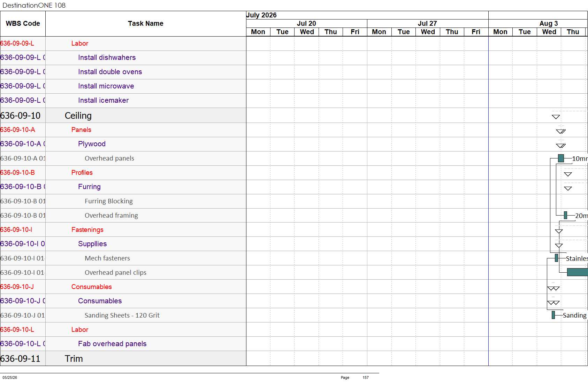Select the Mech fasteners task row
588x382 pixels.
point(123,258)
